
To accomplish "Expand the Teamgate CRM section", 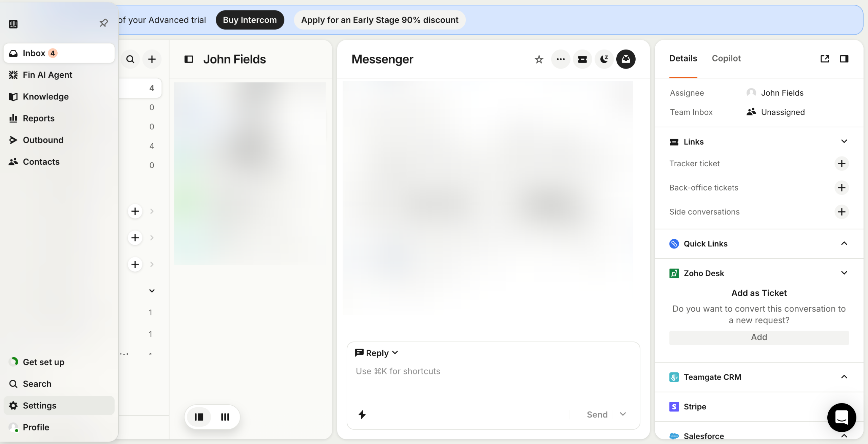I will 844,377.
